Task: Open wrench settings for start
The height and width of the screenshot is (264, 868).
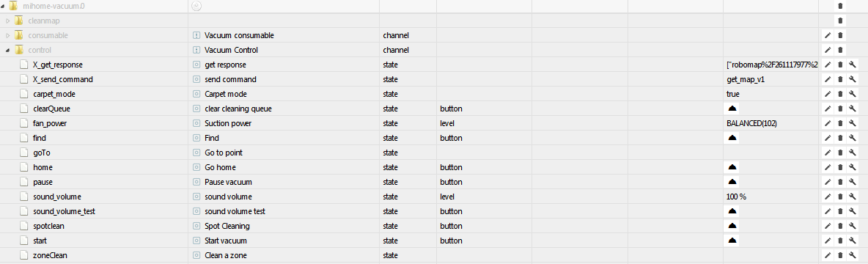Action: pyautogui.click(x=853, y=241)
